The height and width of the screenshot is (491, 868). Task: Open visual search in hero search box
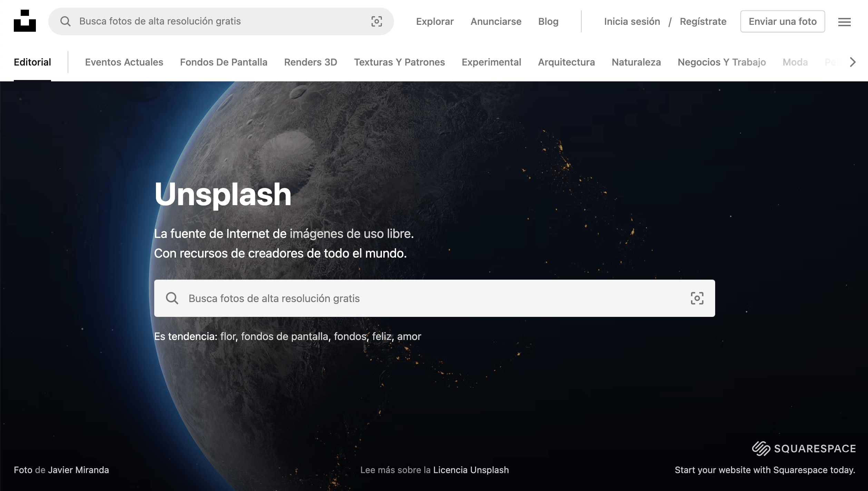[697, 298]
